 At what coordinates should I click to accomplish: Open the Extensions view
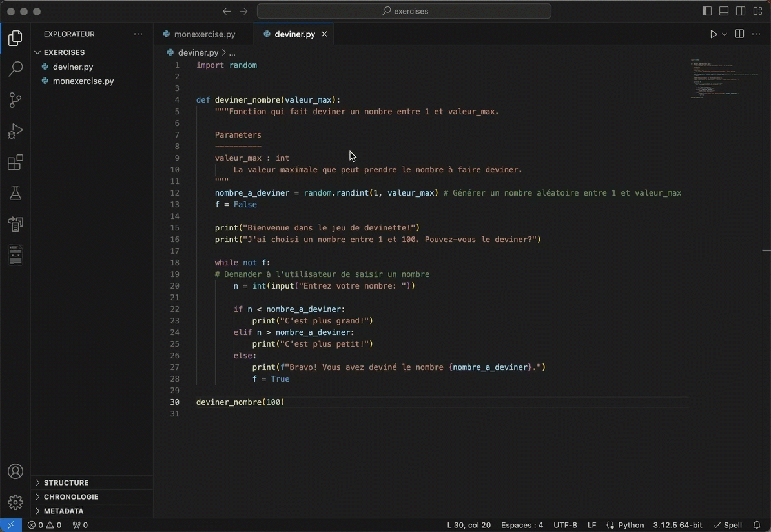(x=15, y=162)
